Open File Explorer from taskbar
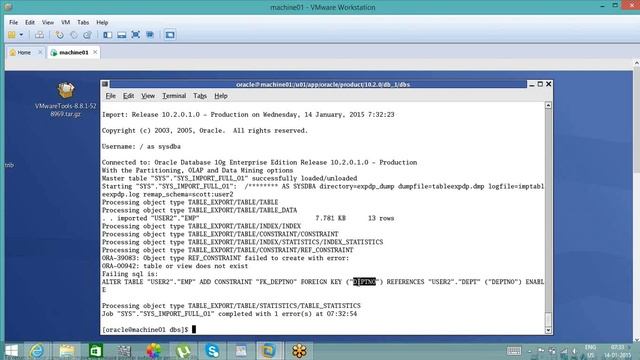640x360 pixels. (67, 351)
